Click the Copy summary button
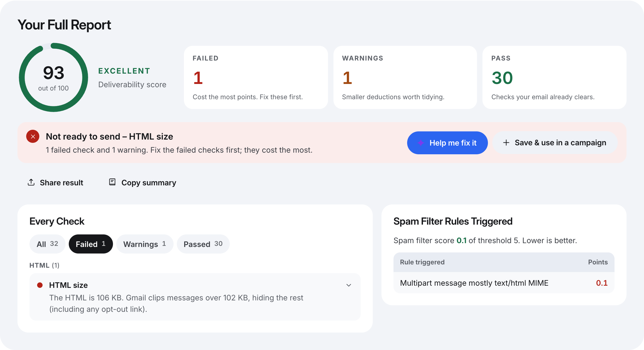This screenshot has height=350, width=644. click(x=143, y=182)
